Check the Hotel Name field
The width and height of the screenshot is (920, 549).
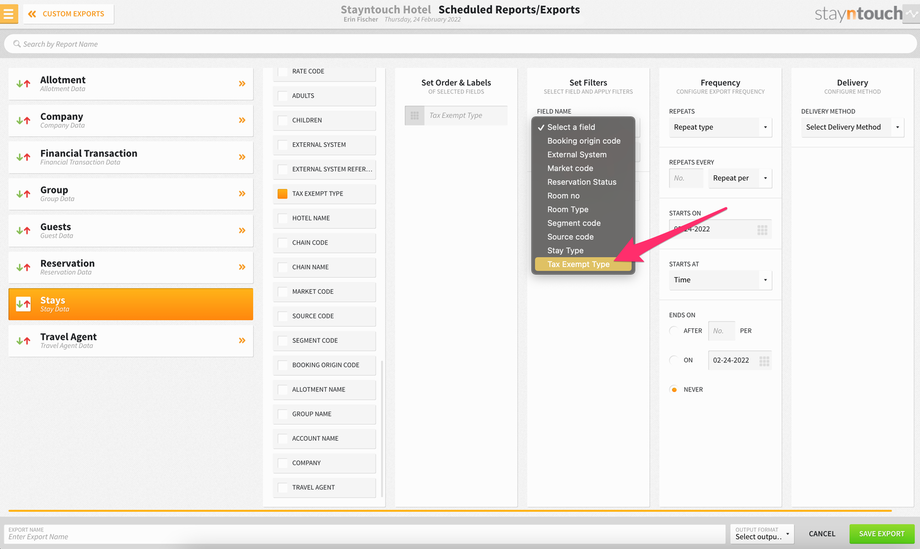283,218
